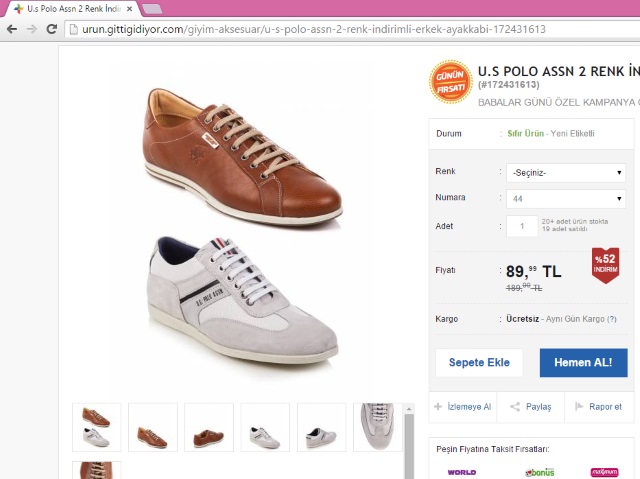This screenshot has width=640, height=479.
Task: Select thumbnail of grey shoe top view
Action: tap(378, 427)
